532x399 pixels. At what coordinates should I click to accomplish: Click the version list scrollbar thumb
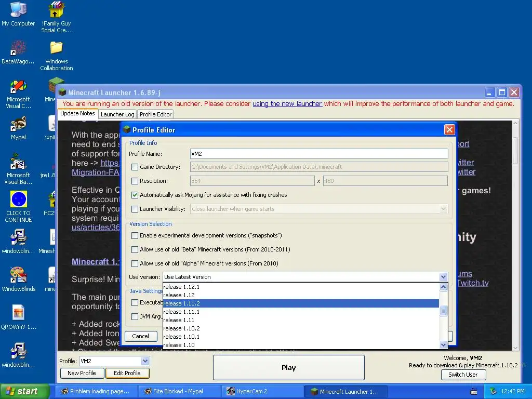pyautogui.click(x=443, y=311)
